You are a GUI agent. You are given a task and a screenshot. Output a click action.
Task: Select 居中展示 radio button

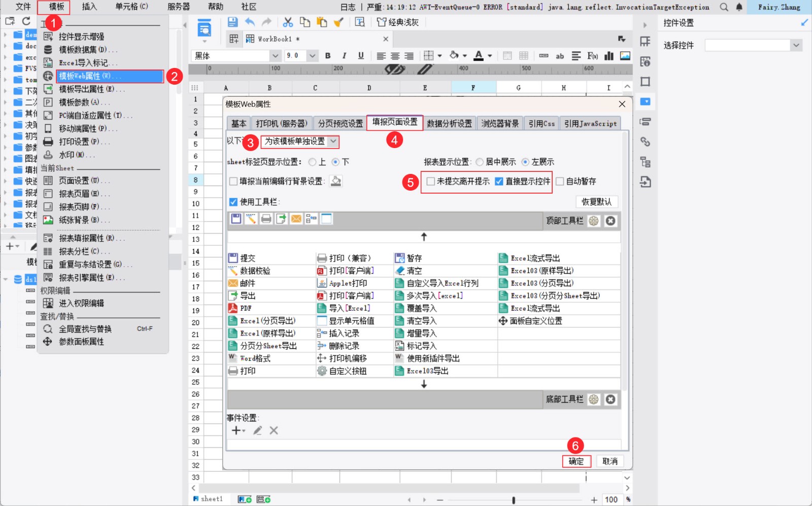click(x=479, y=162)
